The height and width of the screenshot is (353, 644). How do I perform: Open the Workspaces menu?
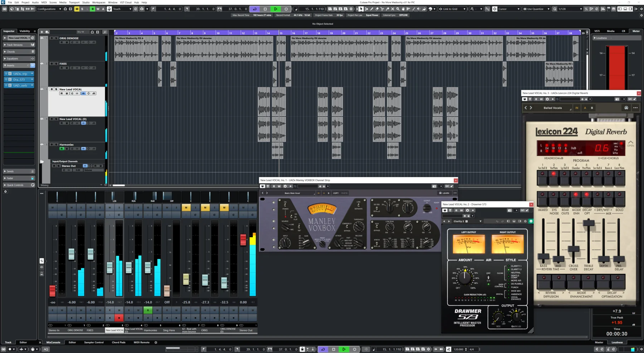99,2
